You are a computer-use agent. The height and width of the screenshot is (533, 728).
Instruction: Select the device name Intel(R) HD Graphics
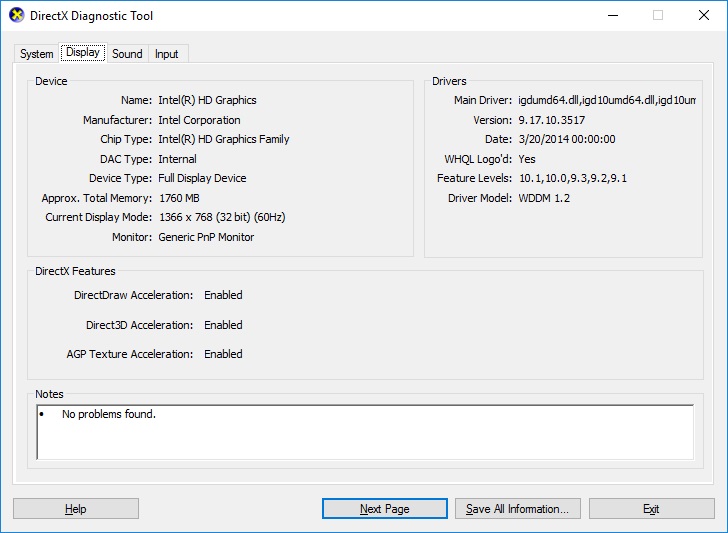point(207,100)
